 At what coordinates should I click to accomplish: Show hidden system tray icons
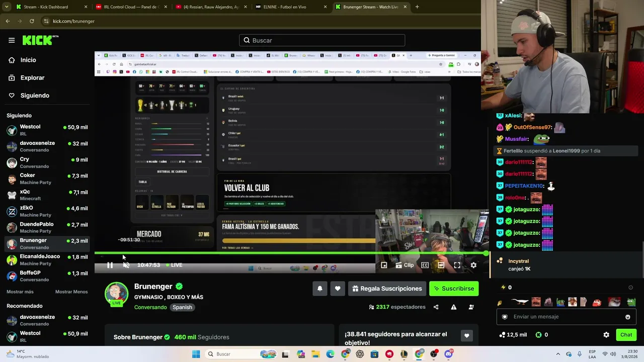click(x=557, y=354)
